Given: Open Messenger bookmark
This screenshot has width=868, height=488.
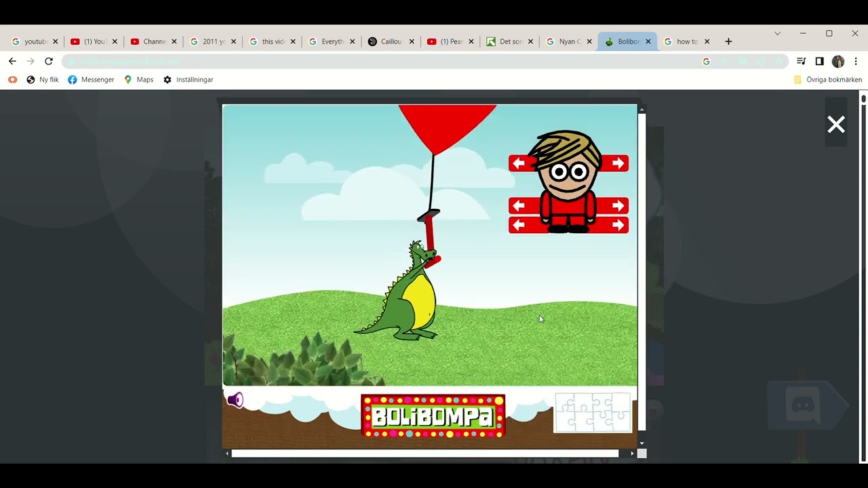Looking at the screenshot, I should [x=91, y=79].
